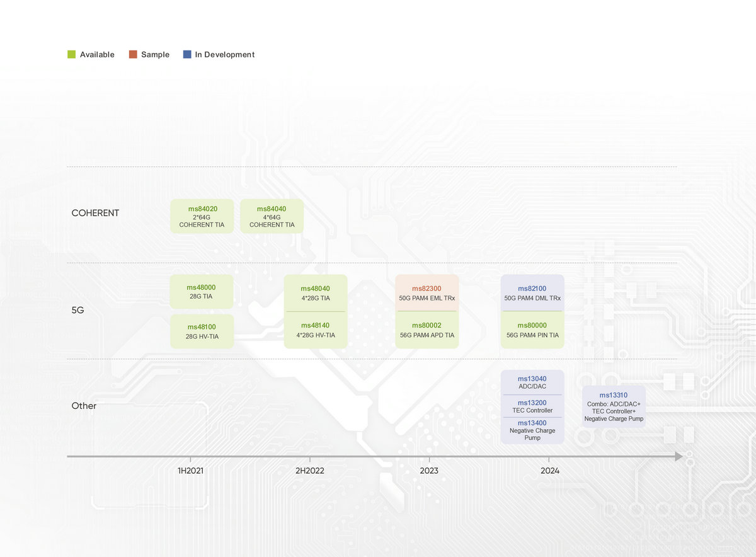The image size is (756, 557).
Task: Select ms13400 Negative Charge Pump entry
Action: (x=532, y=430)
